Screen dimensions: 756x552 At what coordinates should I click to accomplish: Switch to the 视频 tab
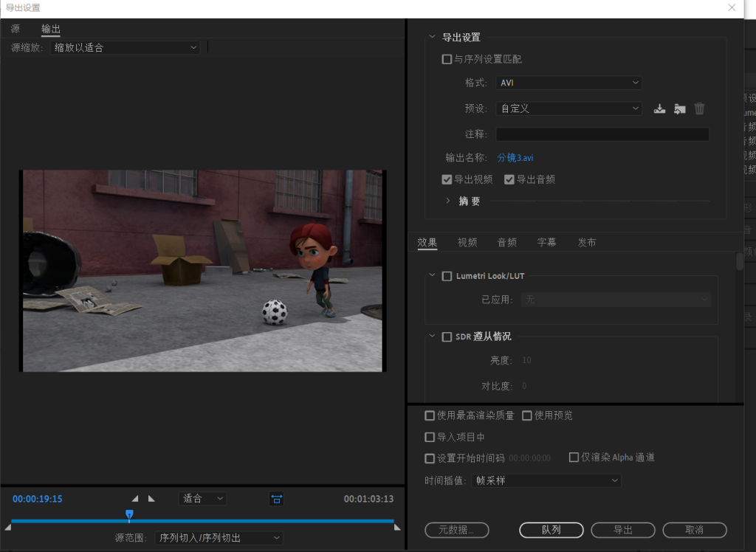[x=467, y=243]
